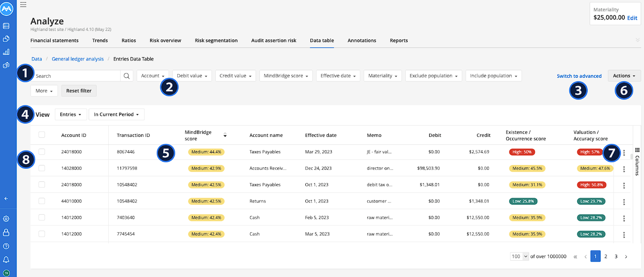Switch to the Trends tab
This screenshot has height=277, width=644.
point(100,41)
